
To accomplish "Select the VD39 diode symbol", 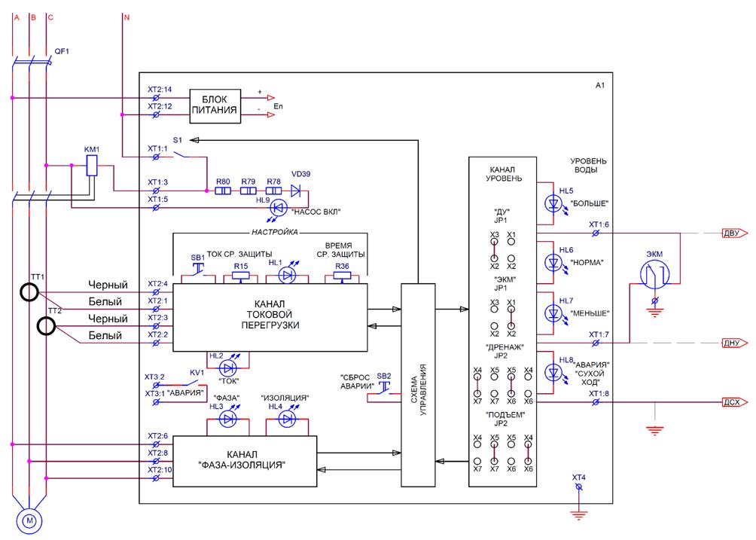I will [x=296, y=191].
